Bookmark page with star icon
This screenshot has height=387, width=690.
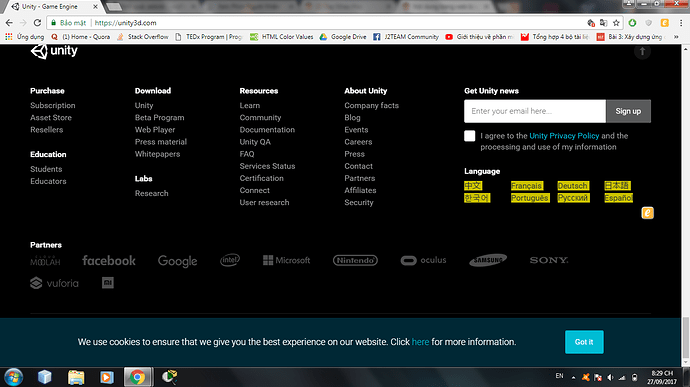[616, 23]
